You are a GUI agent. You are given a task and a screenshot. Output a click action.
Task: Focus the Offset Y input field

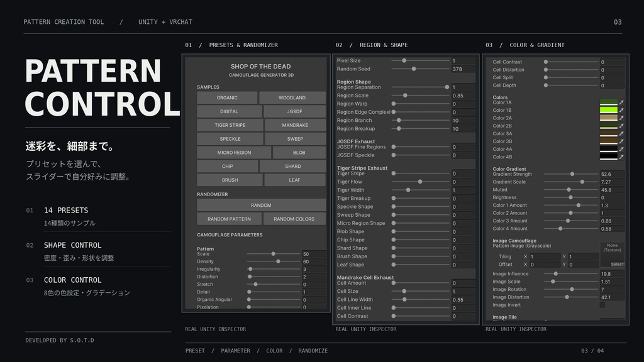(583, 265)
